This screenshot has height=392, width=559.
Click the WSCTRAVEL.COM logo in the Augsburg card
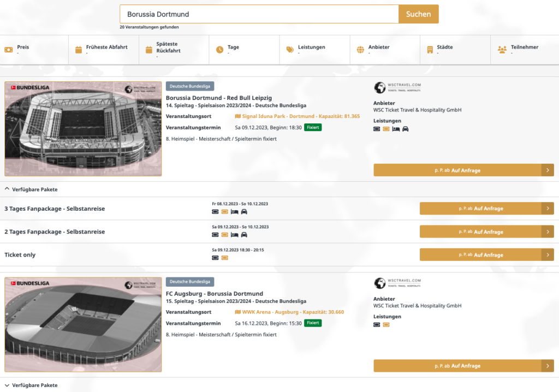coord(397,283)
